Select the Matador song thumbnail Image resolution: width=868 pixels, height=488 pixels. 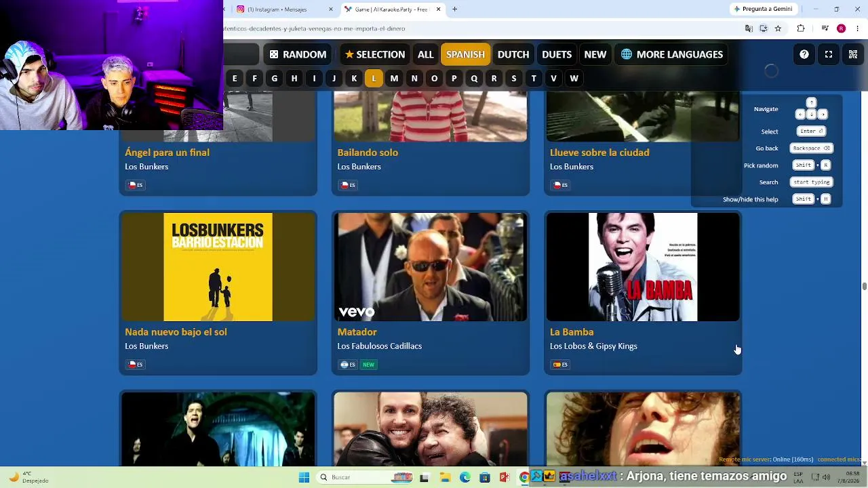[431, 267]
